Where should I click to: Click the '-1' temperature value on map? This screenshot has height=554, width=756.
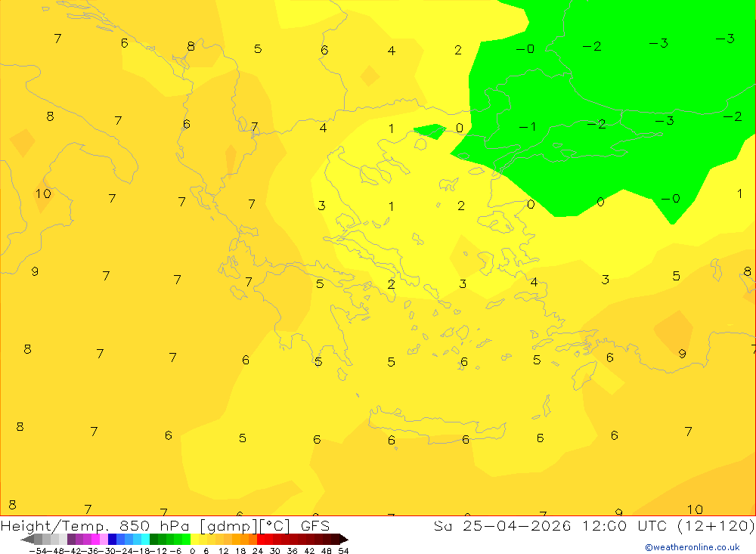tap(527, 127)
